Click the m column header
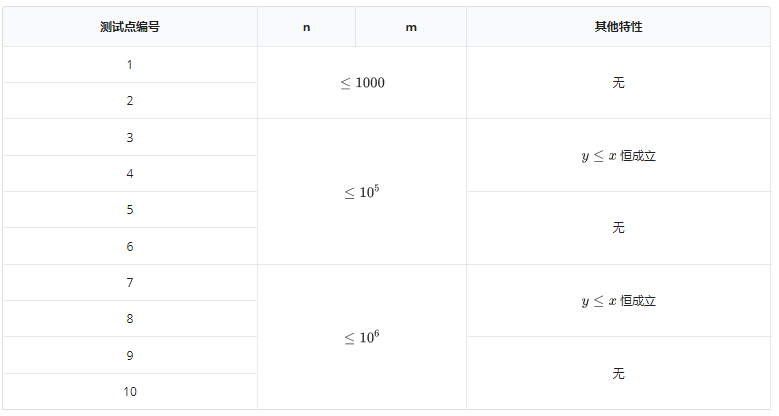This screenshot has width=779, height=416. (411, 27)
